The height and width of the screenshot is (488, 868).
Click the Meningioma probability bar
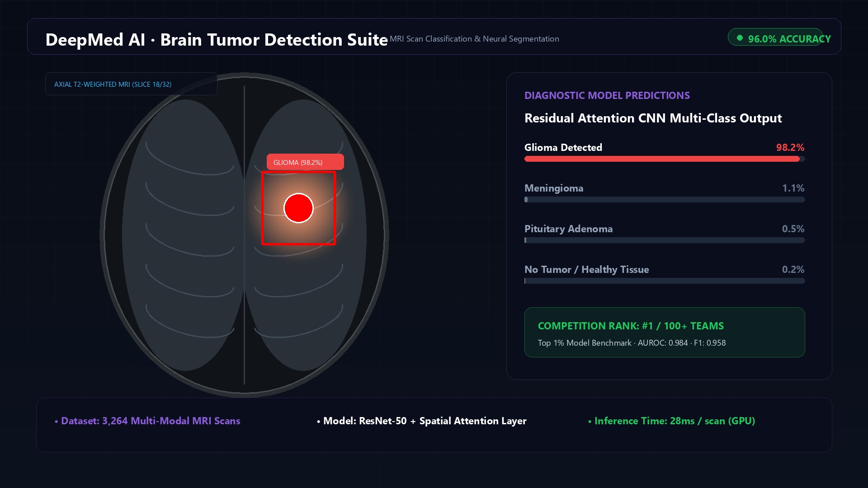[665, 199]
